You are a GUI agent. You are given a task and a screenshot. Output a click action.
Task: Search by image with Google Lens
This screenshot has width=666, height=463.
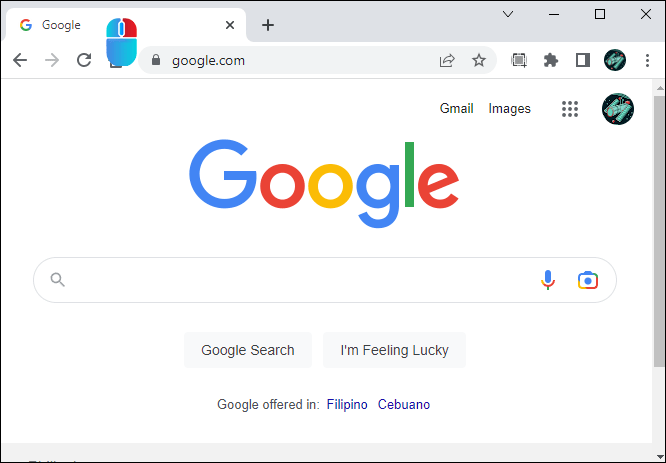(x=587, y=280)
